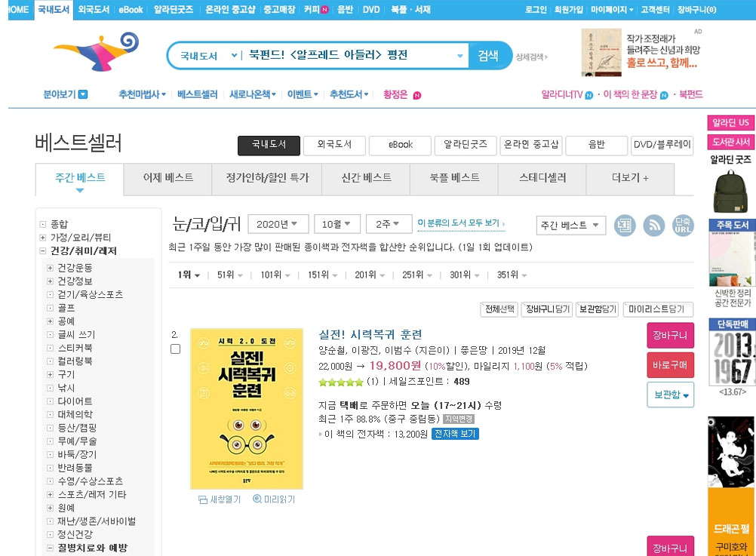This screenshot has height=556, width=756.
Task: Collapse the 질병치료와 예방 node
Action: tap(50, 548)
